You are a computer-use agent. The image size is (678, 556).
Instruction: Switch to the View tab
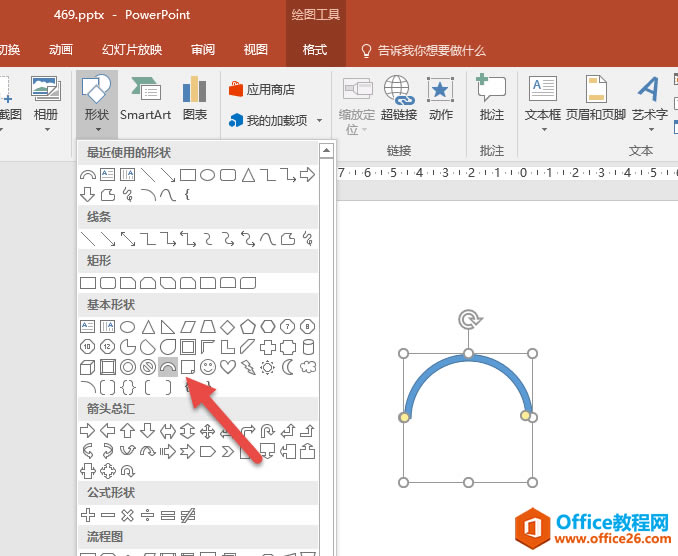(256, 50)
